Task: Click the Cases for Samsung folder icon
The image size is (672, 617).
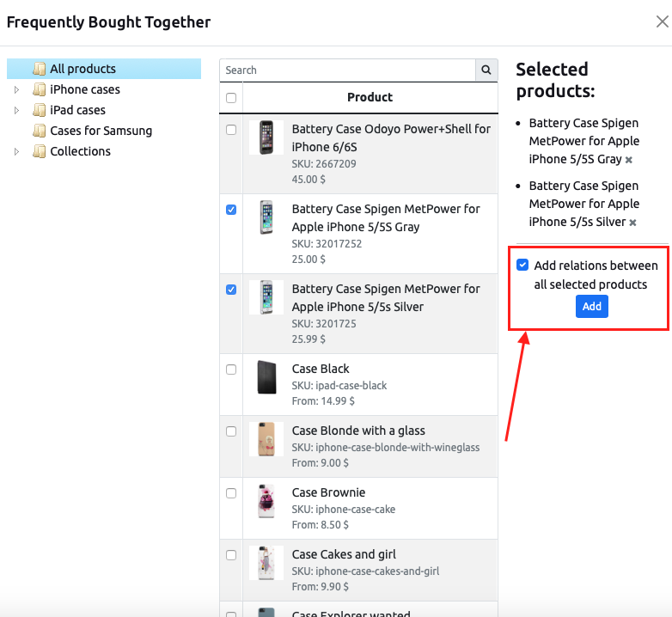Action: [x=40, y=131]
